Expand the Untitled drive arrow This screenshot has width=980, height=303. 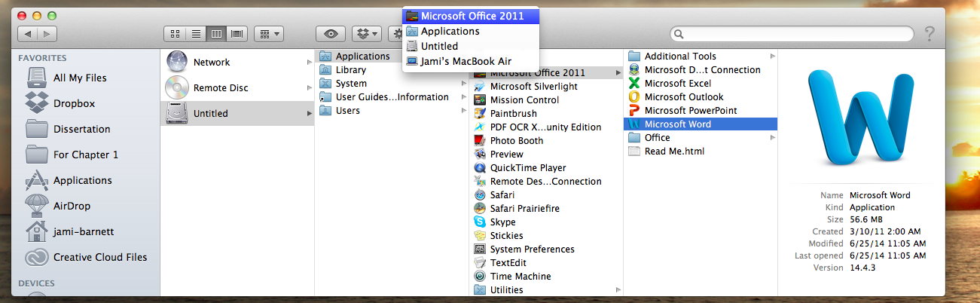[x=309, y=114]
